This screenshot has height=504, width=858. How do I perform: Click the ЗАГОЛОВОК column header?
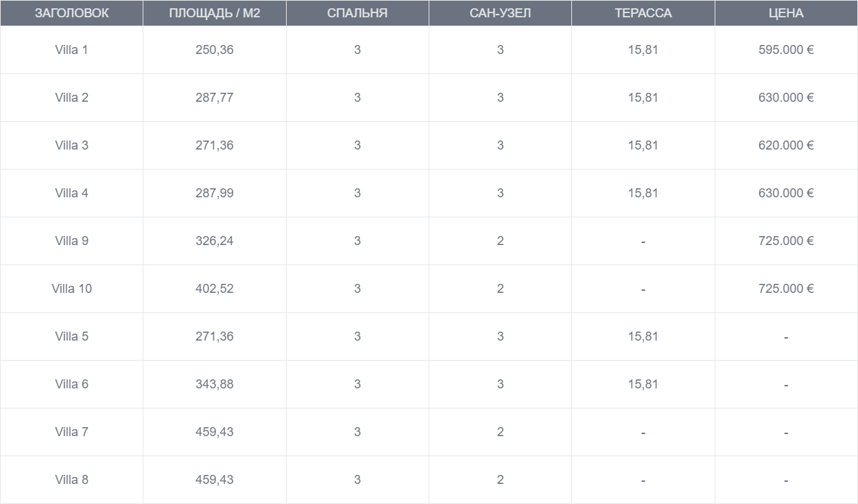click(x=71, y=13)
